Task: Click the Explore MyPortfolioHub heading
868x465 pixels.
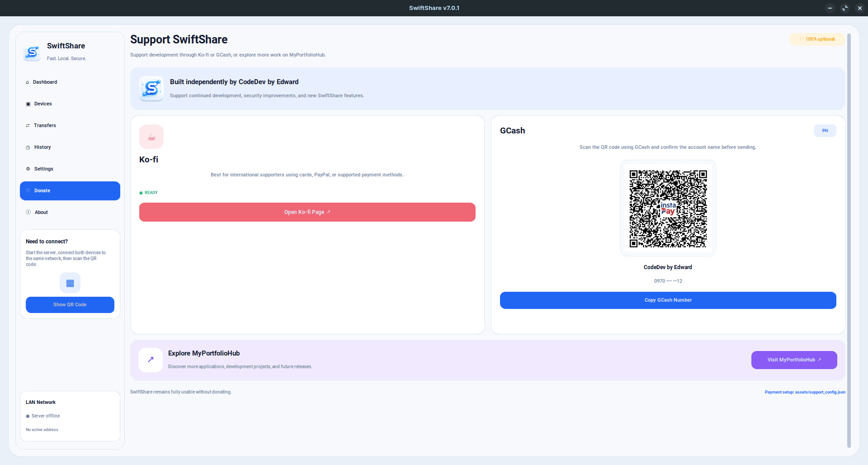Action: click(204, 353)
